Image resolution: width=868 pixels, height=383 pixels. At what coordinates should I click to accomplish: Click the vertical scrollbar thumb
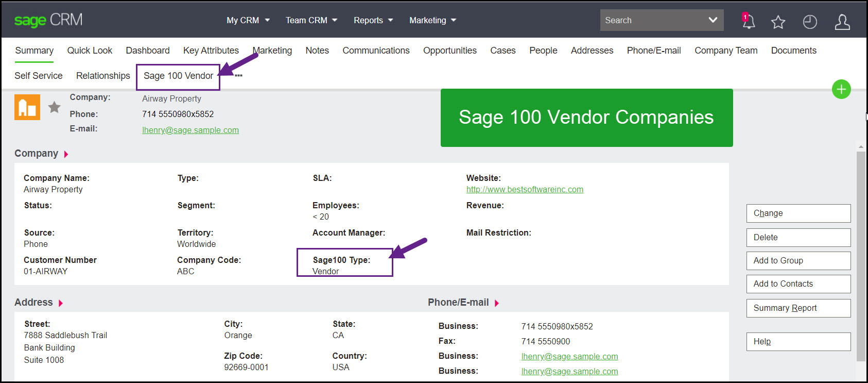861,256
